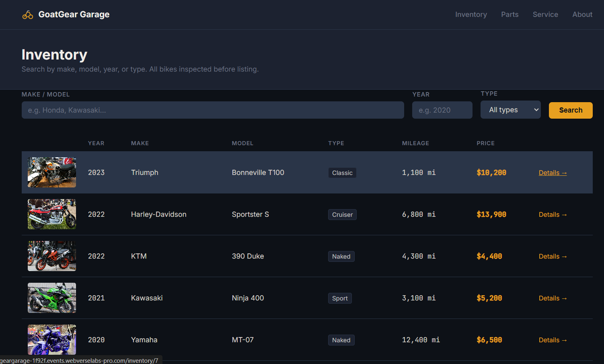Open Details for Triumph Bonneville T100

tap(553, 173)
